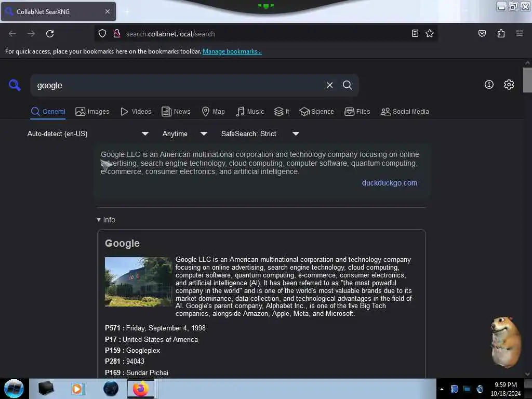Viewport: 532px width, 399px height.
Task: Switch to the Map tab
Action: (213, 112)
